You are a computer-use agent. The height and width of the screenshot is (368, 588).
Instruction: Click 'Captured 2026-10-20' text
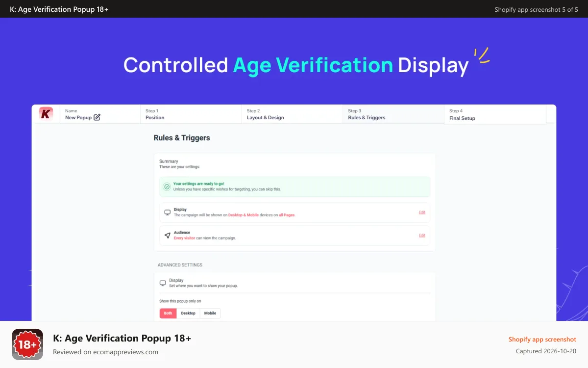546,351
